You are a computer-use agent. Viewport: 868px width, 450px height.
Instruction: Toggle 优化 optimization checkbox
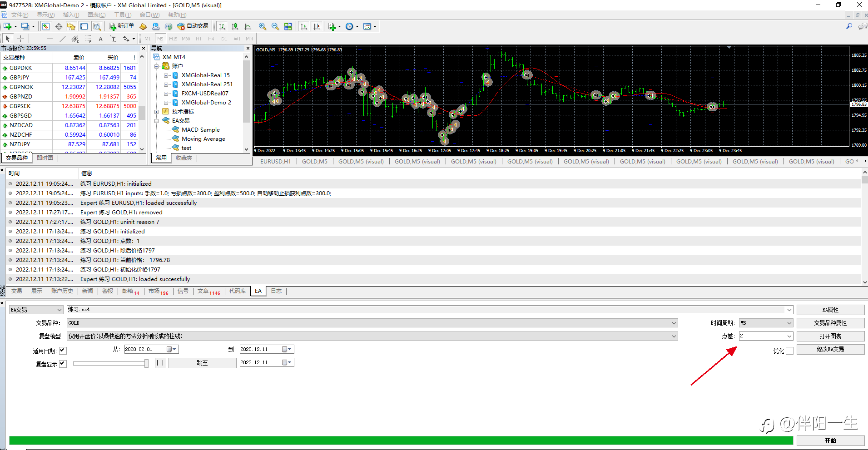pos(789,351)
